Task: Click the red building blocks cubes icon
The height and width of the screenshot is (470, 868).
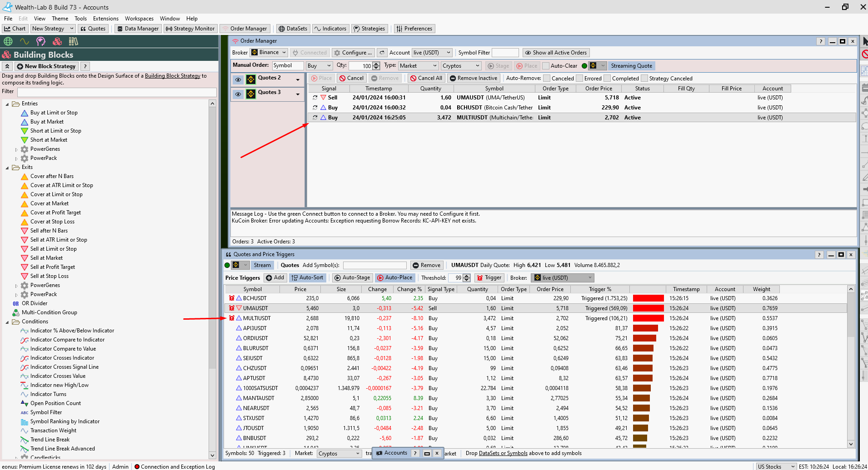Action: click(x=57, y=41)
